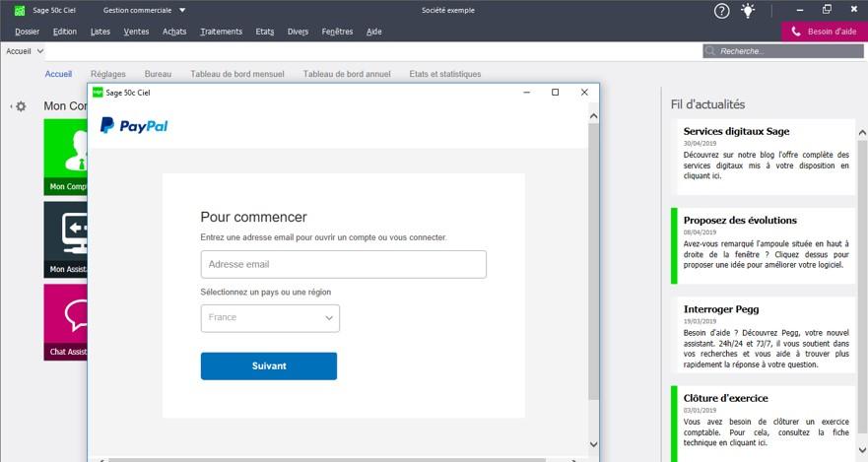Open the Mon Compte green tile

(x=65, y=158)
